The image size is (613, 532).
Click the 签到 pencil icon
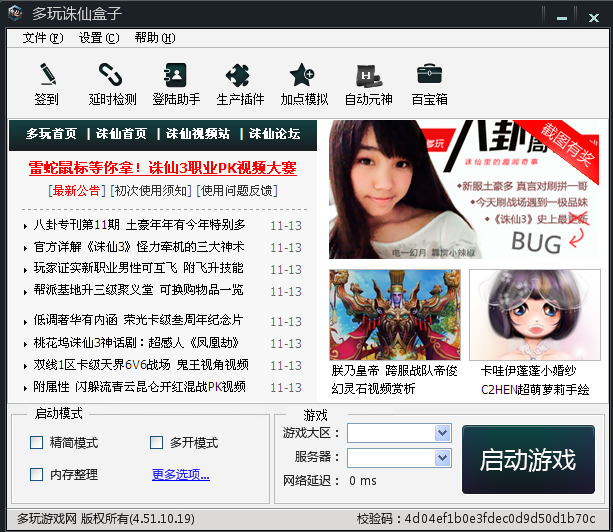click(x=48, y=74)
